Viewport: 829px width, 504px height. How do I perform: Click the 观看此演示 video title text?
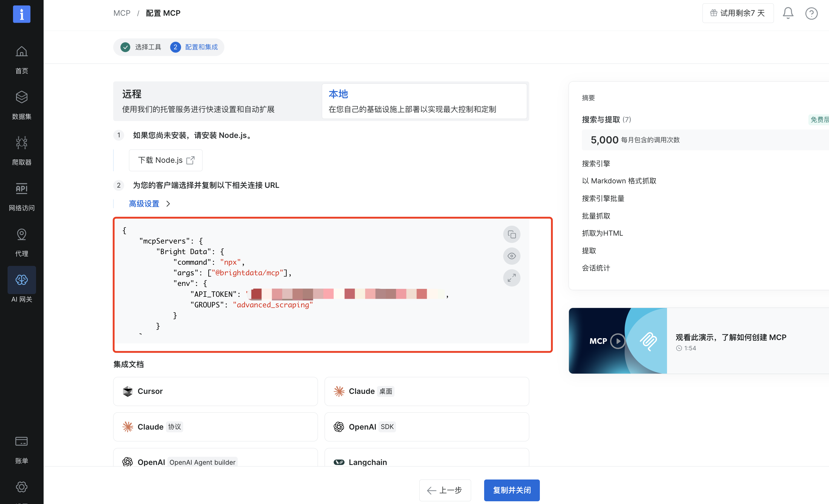tap(730, 337)
